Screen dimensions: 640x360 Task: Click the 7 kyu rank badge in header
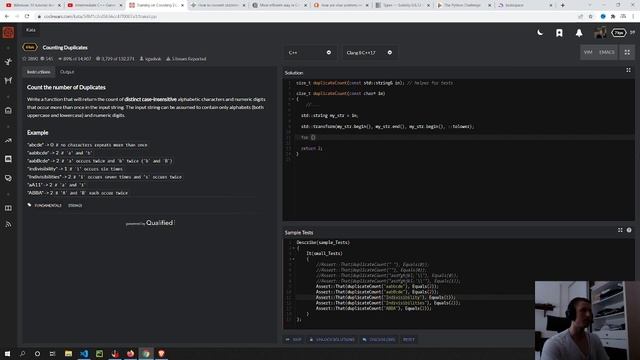(x=618, y=33)
